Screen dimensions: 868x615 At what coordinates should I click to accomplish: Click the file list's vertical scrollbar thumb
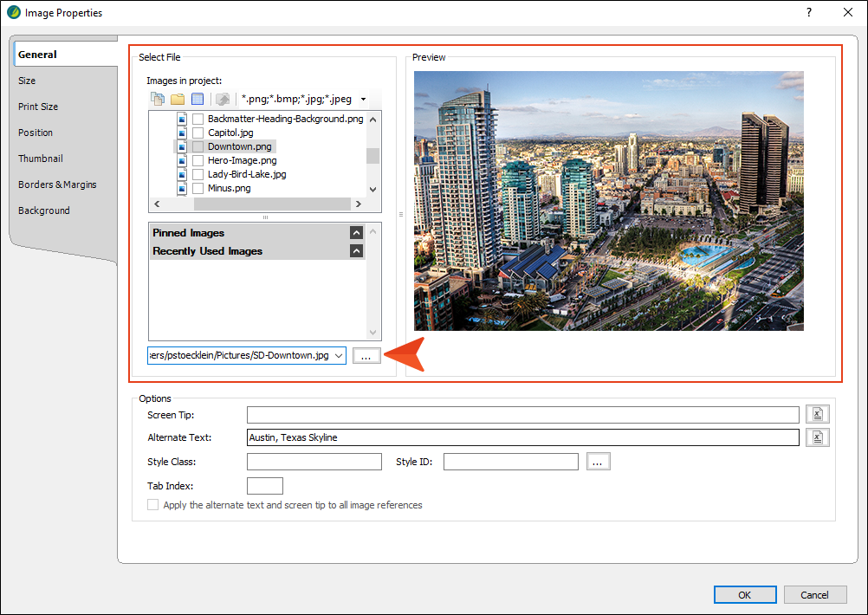[x=373, y=156]
